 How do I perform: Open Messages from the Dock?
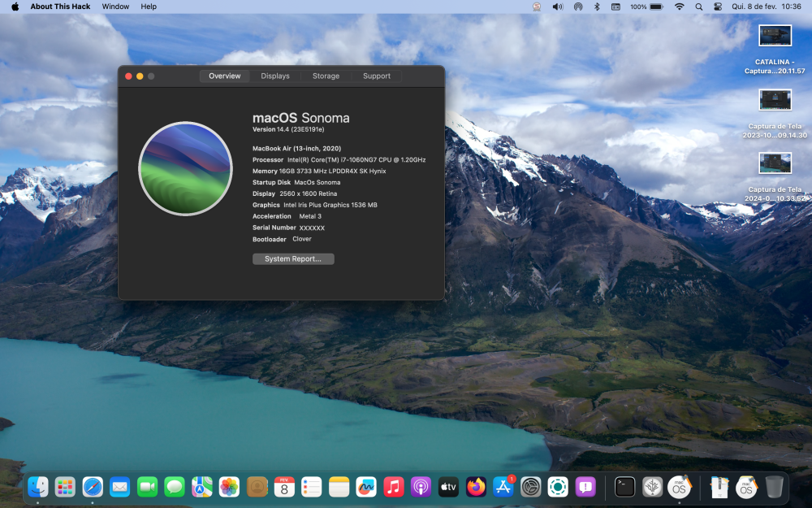(x=175, y=487)
